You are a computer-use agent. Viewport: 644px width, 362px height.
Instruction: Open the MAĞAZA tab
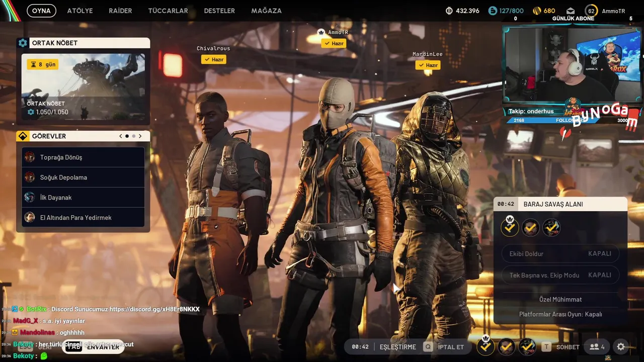click(x=266, y=11)
